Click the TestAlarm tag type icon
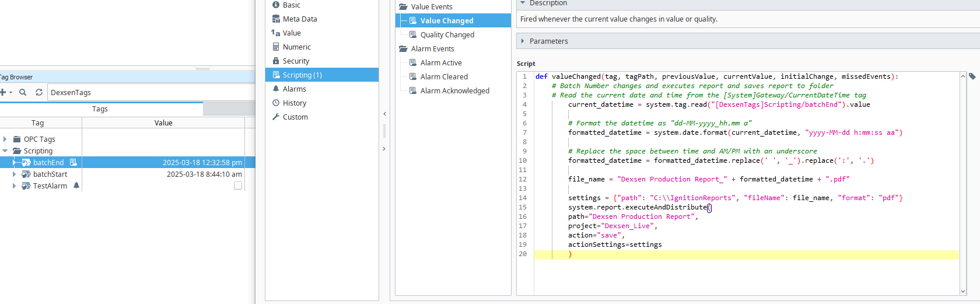The width and height of the screenshot is (980, 304). [26, 186]
